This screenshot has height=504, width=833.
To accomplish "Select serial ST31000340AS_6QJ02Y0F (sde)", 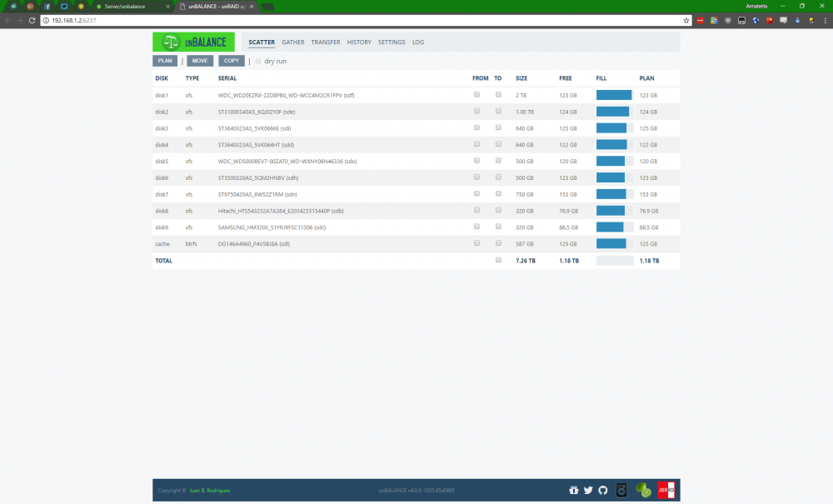I will click(x=257, y=112).
